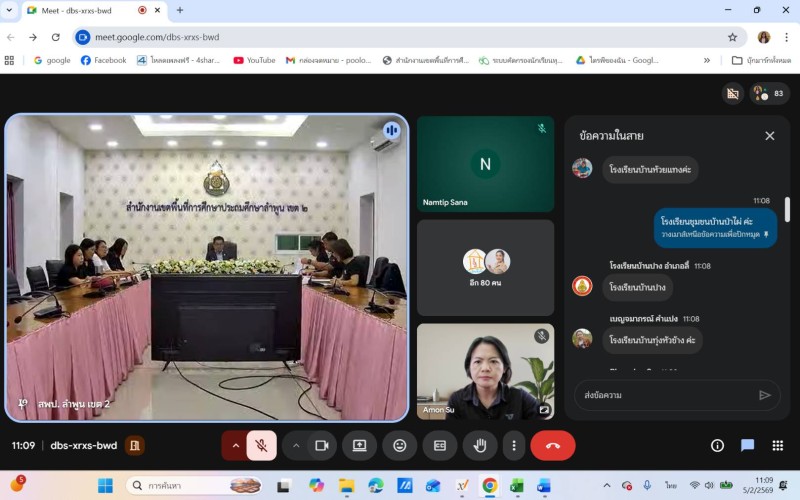Unmute the microphone in Meet toolbar

pos(261,445)
